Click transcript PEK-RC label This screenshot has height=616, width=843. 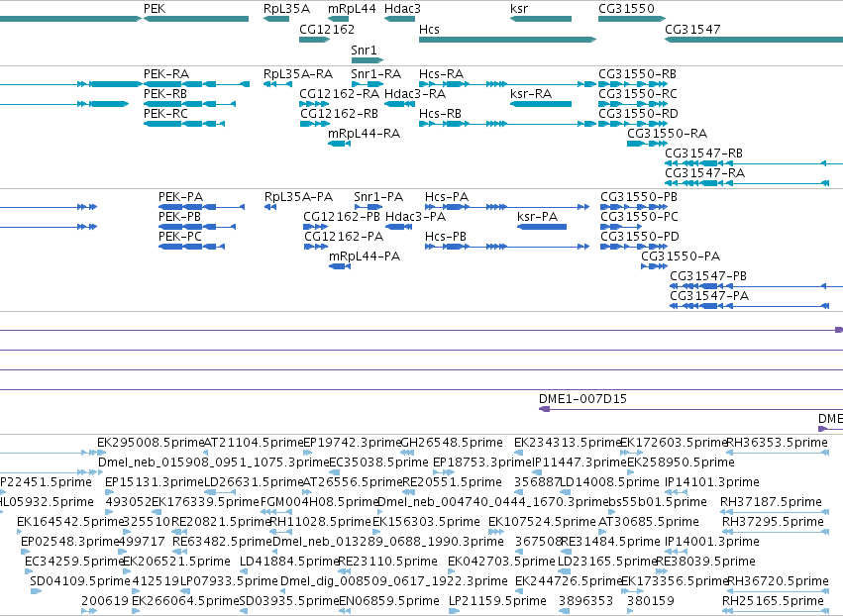pos(165,114)
